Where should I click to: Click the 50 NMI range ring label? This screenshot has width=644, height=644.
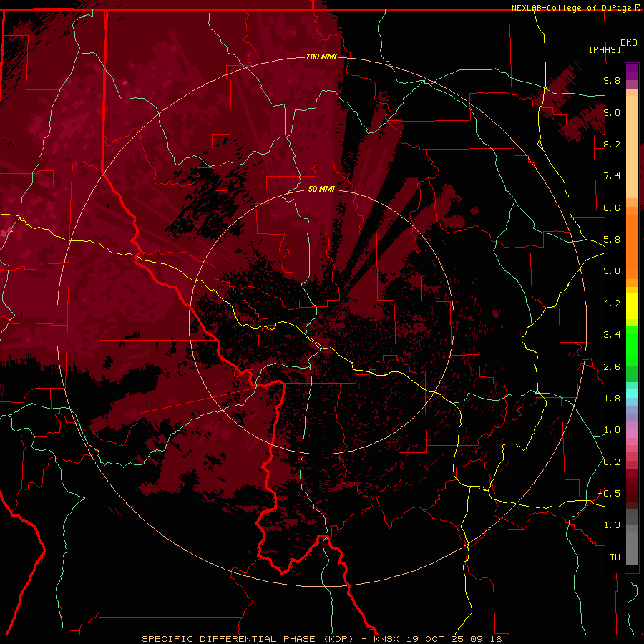(x=321, y=189)
